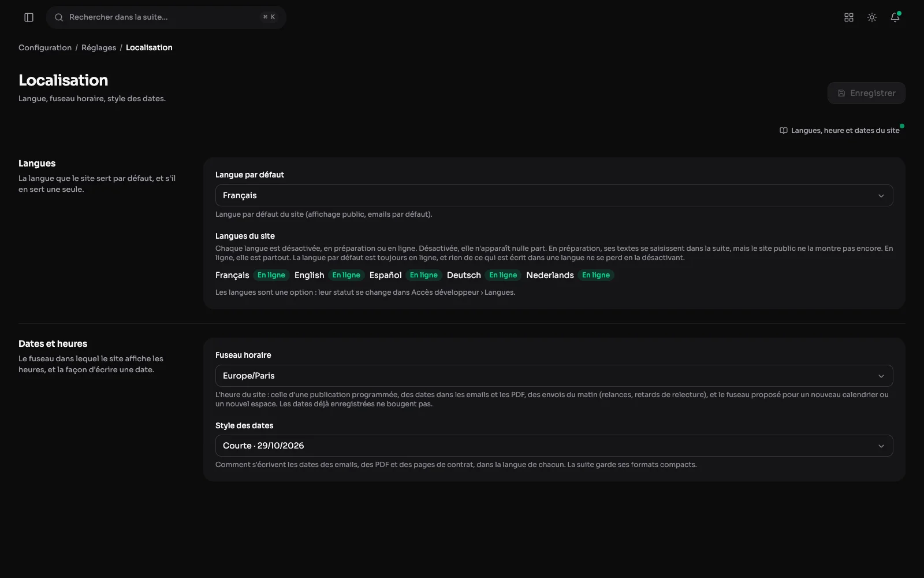Click the Localisation page title
This screenshot has height=578, width=924.
(64, 80)
